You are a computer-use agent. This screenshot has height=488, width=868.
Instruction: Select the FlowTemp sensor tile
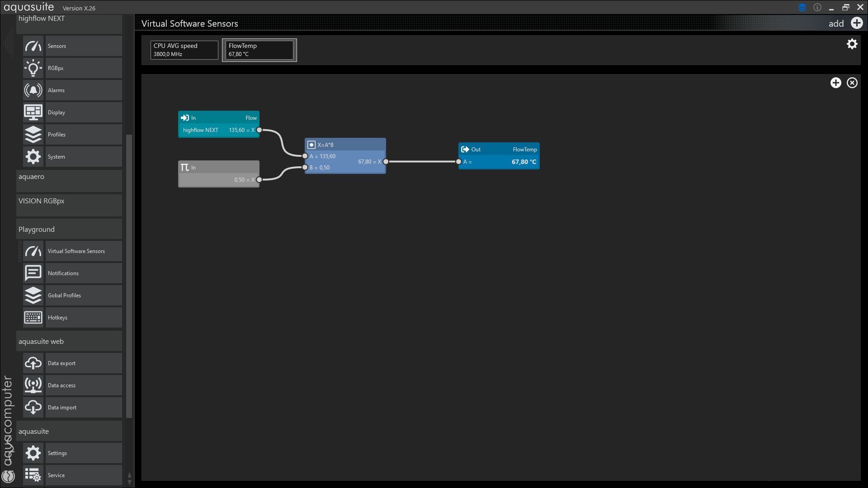(x=259, y=50)
